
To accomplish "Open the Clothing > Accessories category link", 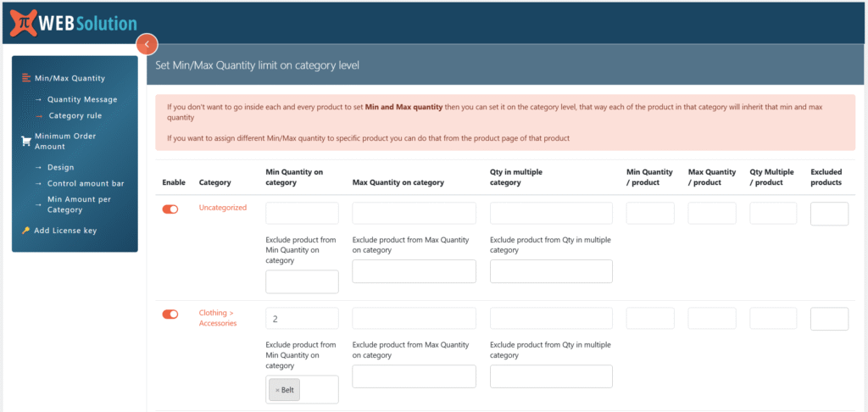I will click(218, 318).
